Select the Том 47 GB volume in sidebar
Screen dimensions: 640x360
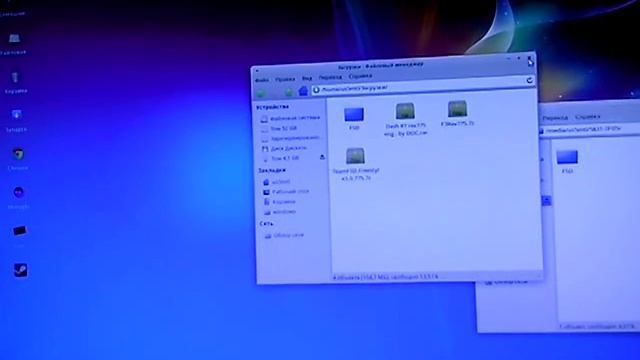tap(281, 158)
